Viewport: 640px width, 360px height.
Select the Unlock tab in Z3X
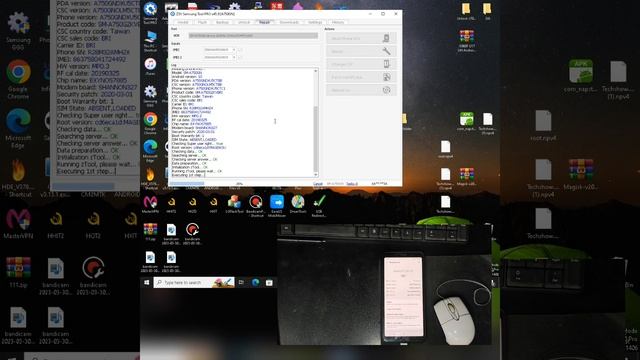(244, 22)
